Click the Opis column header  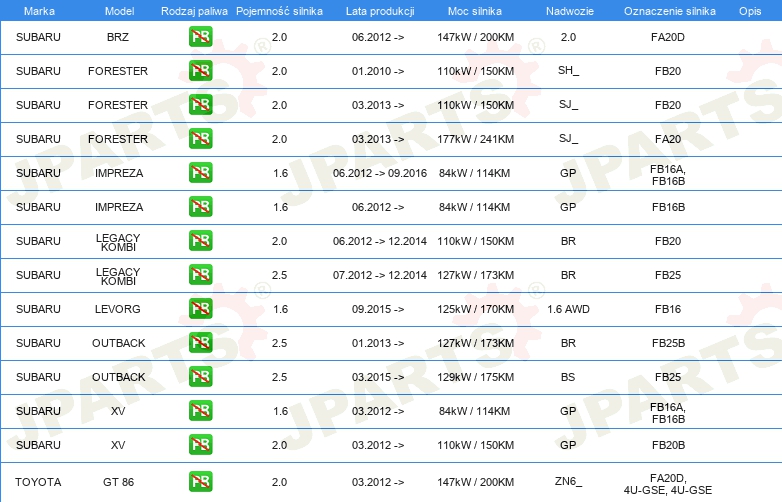pos(750,11)
